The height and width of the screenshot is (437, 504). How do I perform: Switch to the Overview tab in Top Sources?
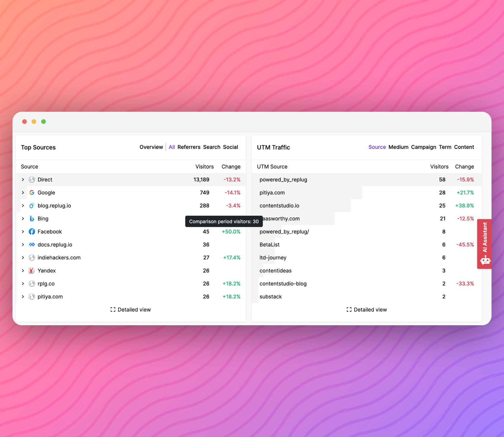pyautogui.click(x=151, y=147)
